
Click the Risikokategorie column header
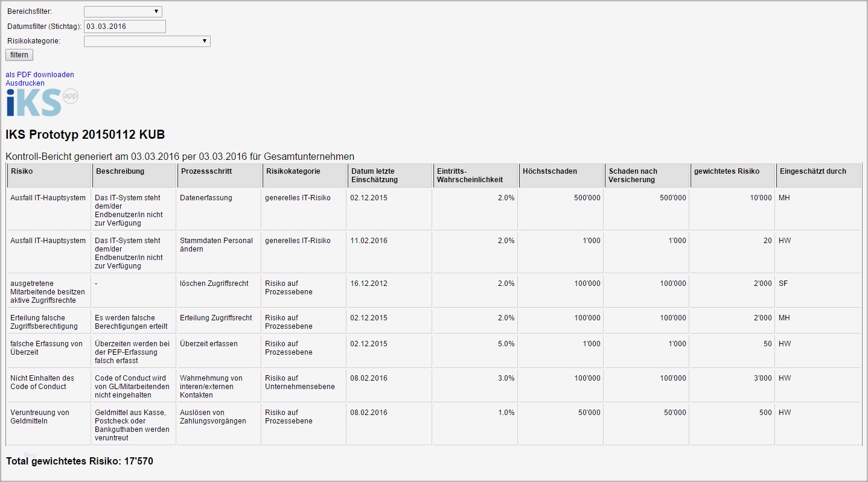pyautogui.click(x=293, y=171)
